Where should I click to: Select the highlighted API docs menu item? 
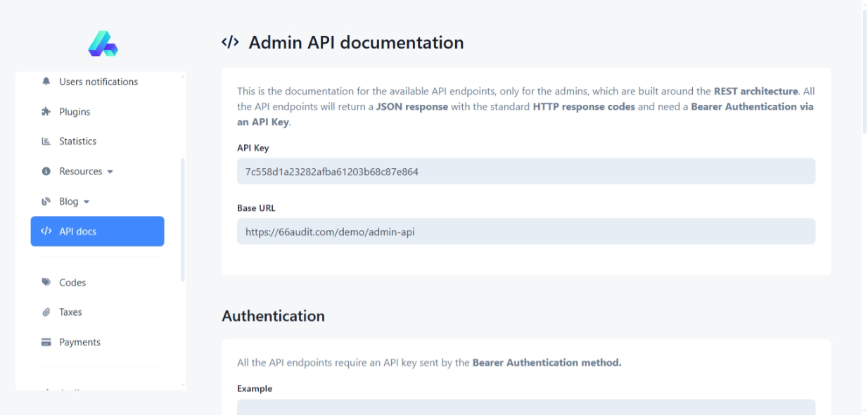pyautogui.click(x=97, y=231)
